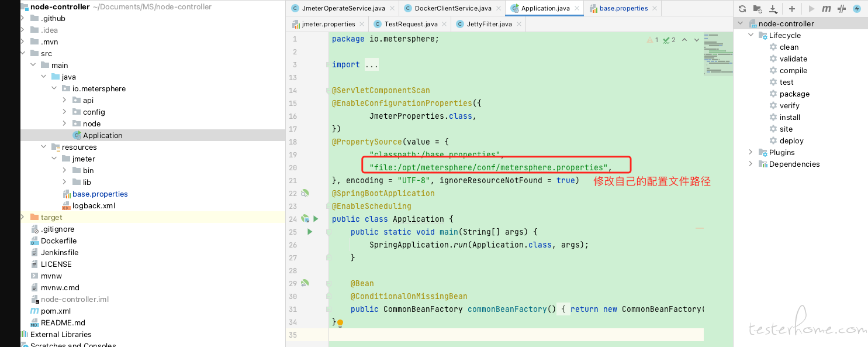
Task: Expand the Dependencies node in Maven panel
Action: (751, 164)
